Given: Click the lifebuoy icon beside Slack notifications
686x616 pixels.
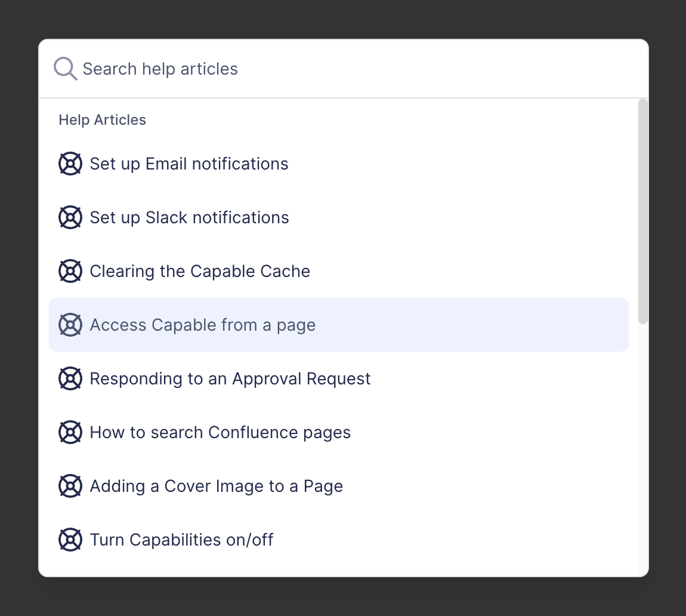Looking at the screenshot, I should pyautogui.click(x=70, y=217).
